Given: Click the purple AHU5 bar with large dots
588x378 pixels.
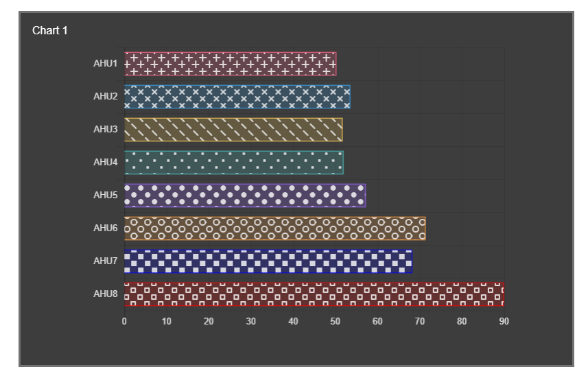Looking at the screenshot, I should pyautogui.click(x=245, y=196).
